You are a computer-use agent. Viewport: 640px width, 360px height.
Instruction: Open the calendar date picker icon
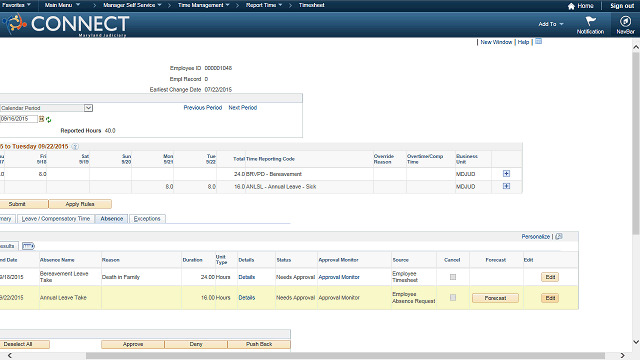tap(41, 119)
